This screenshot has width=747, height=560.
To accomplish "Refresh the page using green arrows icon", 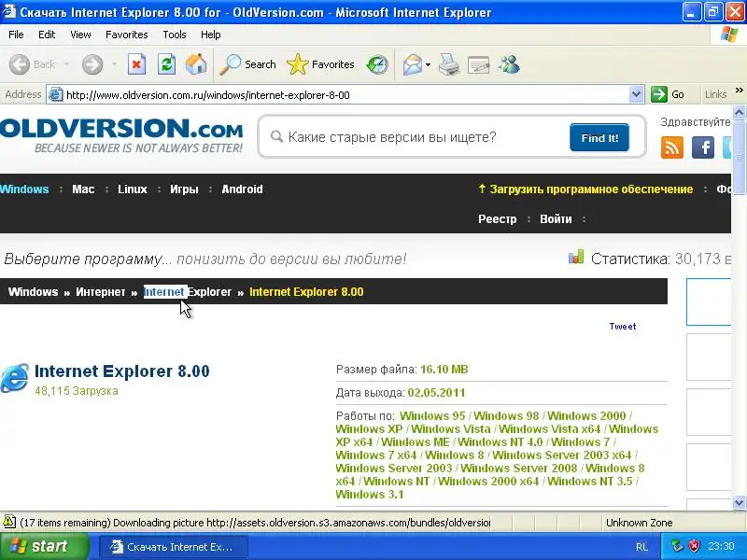I will point(167,64).
